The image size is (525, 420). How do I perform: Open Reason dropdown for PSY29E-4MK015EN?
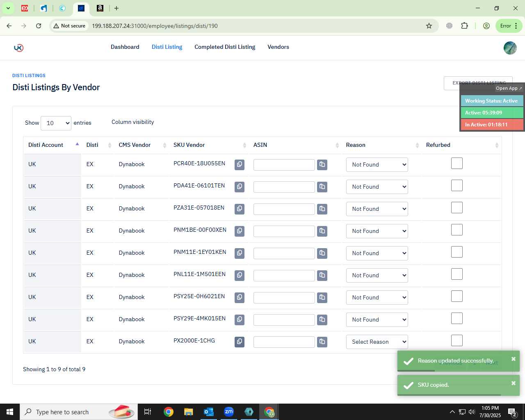click(x=377, y=320)
